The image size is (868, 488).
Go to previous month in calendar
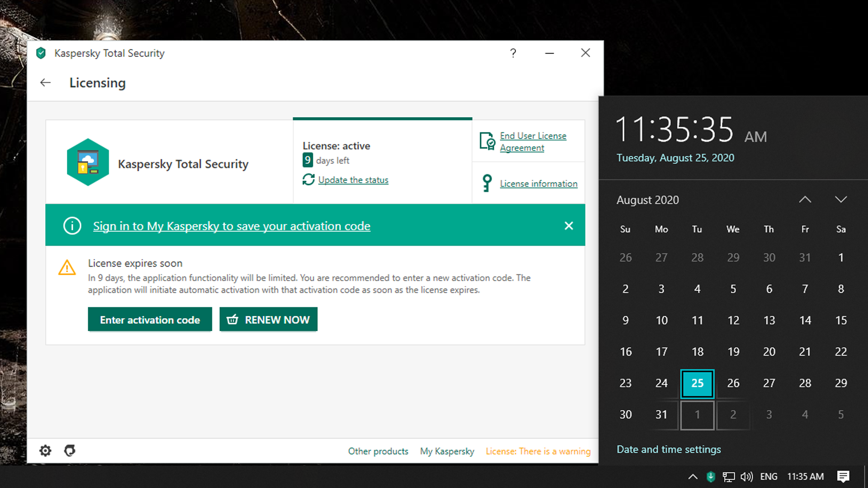click(805, 200)
